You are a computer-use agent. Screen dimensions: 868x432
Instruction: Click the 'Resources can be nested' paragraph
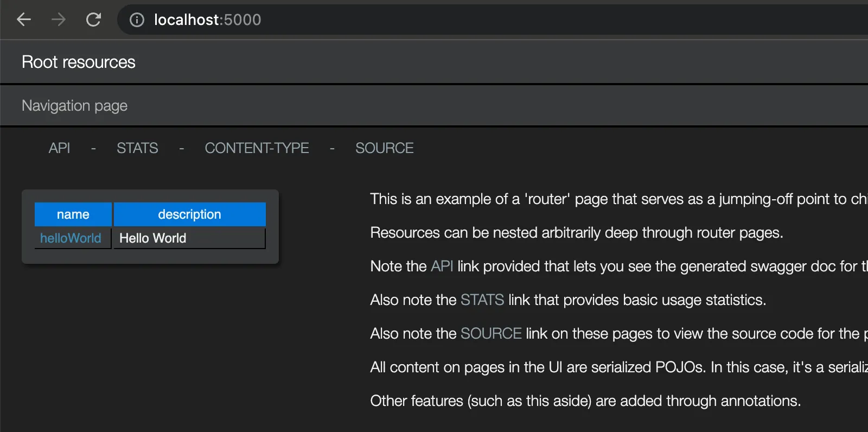[576, 233]
